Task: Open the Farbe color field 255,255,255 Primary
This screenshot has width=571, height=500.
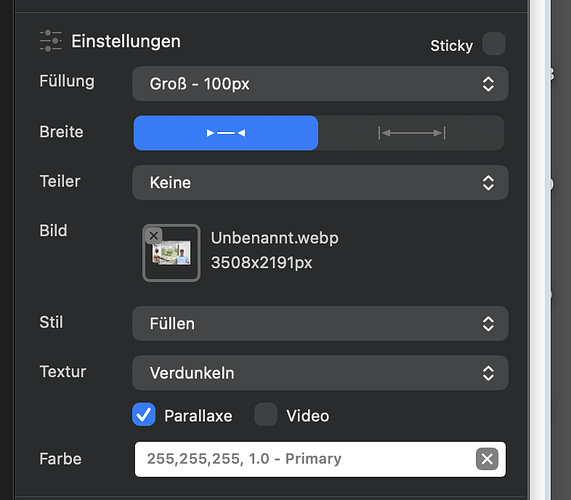Action: point(320,459)
